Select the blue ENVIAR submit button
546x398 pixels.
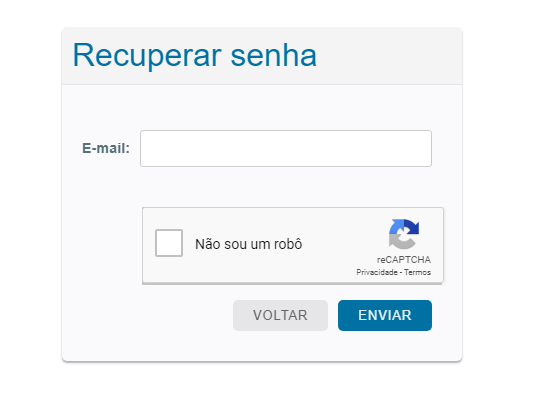coord(385,315)
